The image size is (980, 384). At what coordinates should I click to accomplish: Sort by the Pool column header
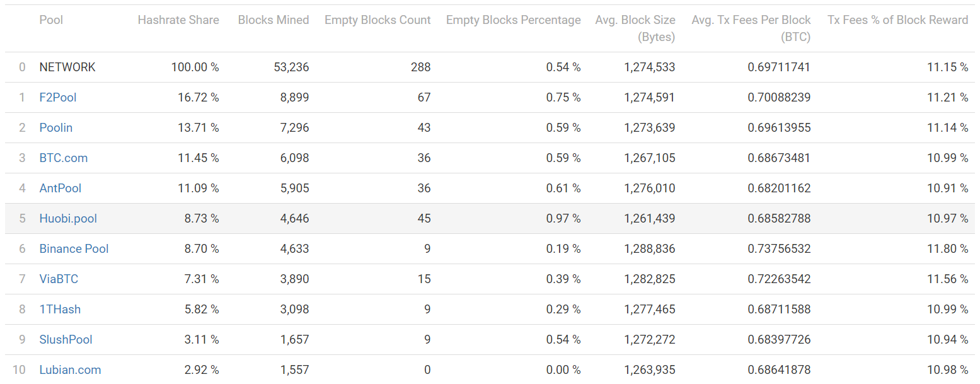[x=51, y=20]
